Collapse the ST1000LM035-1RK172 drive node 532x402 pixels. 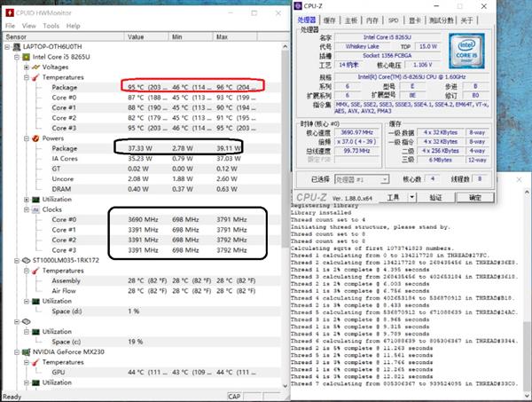click(x=17, y=261)
